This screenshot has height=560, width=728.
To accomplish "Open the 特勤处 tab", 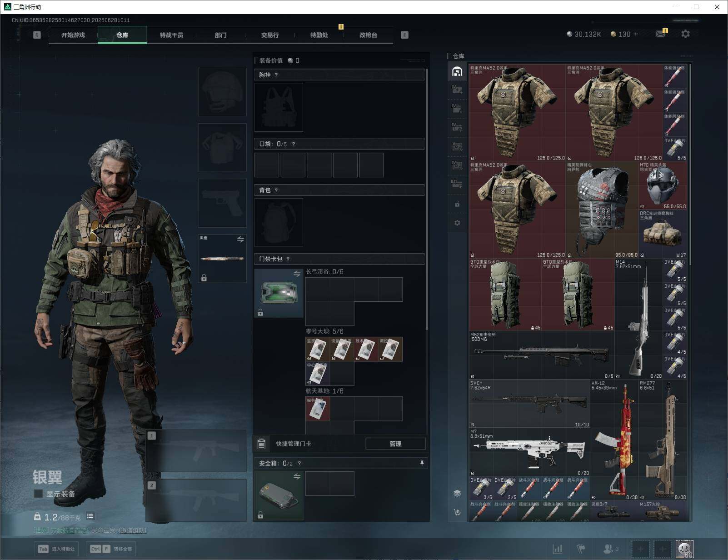I will [x=319, y=35].
